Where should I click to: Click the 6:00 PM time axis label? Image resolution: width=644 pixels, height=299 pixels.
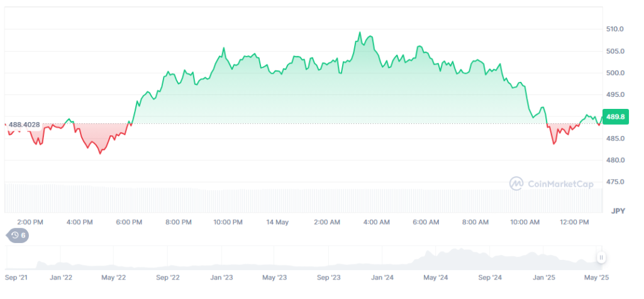[129, 222]
